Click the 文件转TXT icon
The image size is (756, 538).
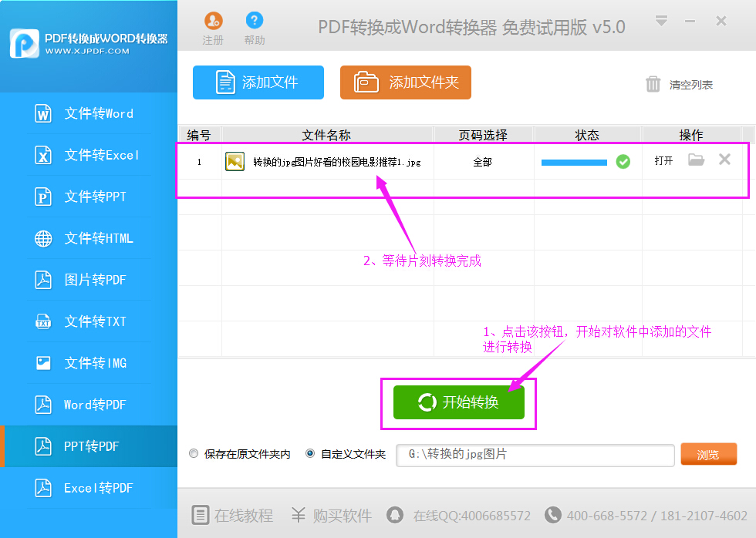point(43,321)
